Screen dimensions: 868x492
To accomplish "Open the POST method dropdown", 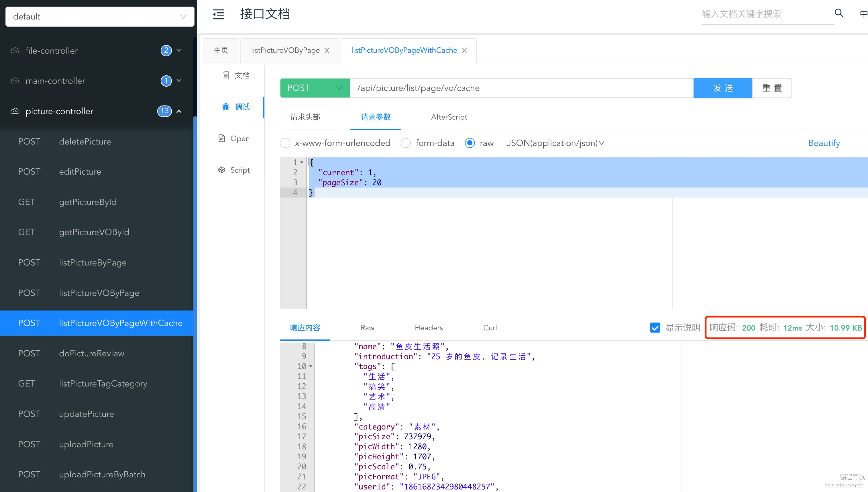I will (315, 88).
